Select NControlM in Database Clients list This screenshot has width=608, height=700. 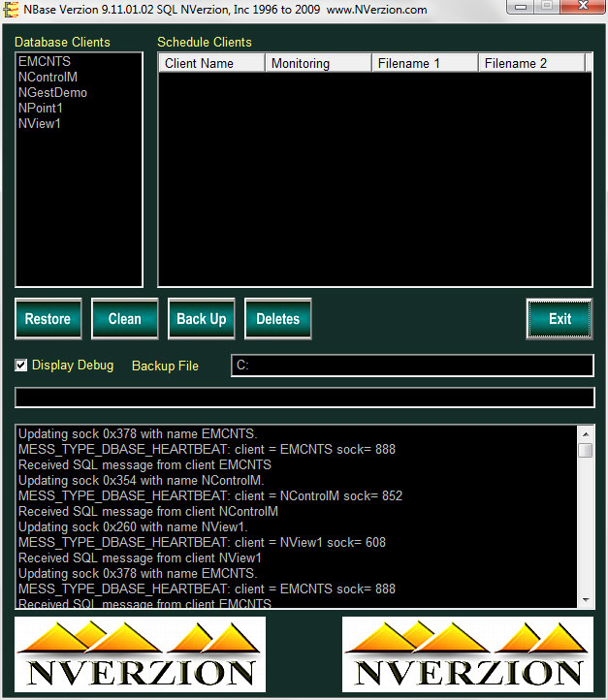click(48, 77)
